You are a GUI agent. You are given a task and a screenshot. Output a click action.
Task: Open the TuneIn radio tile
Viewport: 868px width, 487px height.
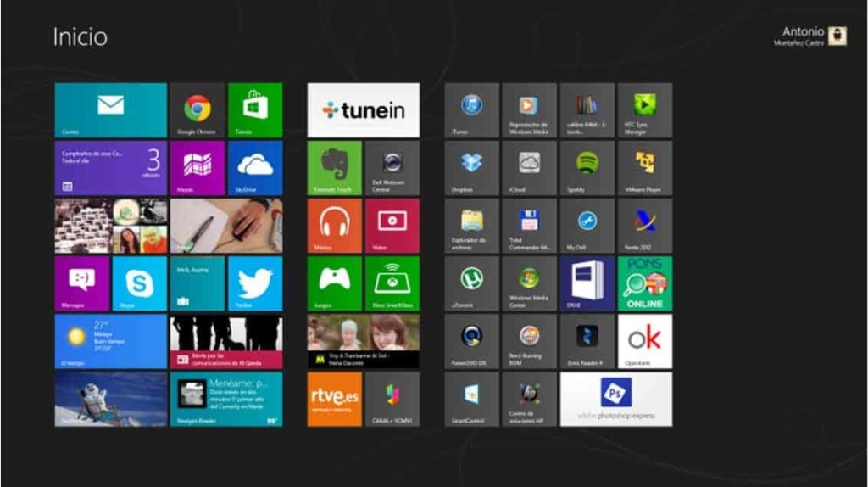(363, 109)
